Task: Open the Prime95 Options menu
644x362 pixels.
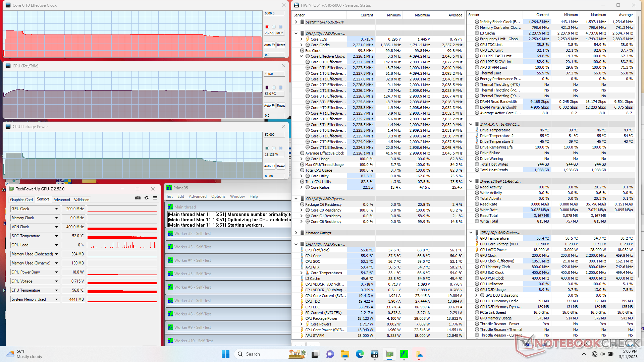Action: (218, 196)
